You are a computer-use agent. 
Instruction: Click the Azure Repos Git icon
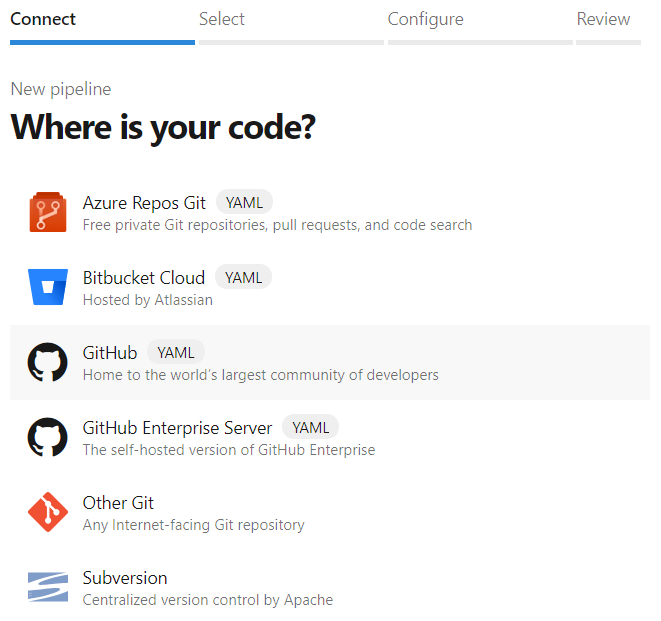(x=47, y=213)
